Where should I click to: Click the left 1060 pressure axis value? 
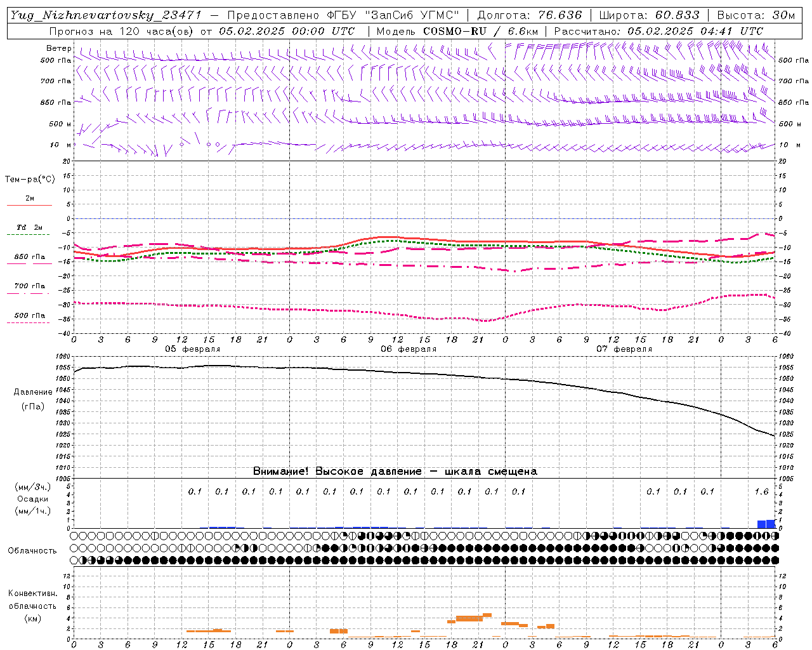coord(64,357)
